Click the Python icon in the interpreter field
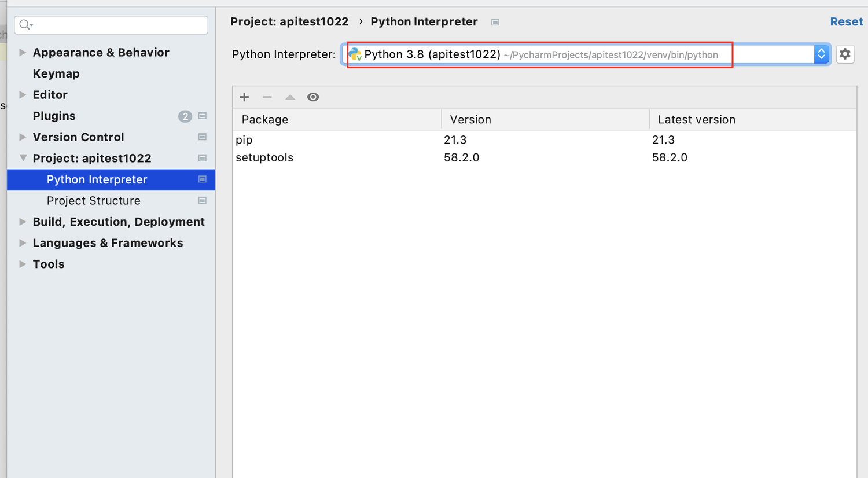Viewport: 868px width, 478px height. click(x=355, y=54)
